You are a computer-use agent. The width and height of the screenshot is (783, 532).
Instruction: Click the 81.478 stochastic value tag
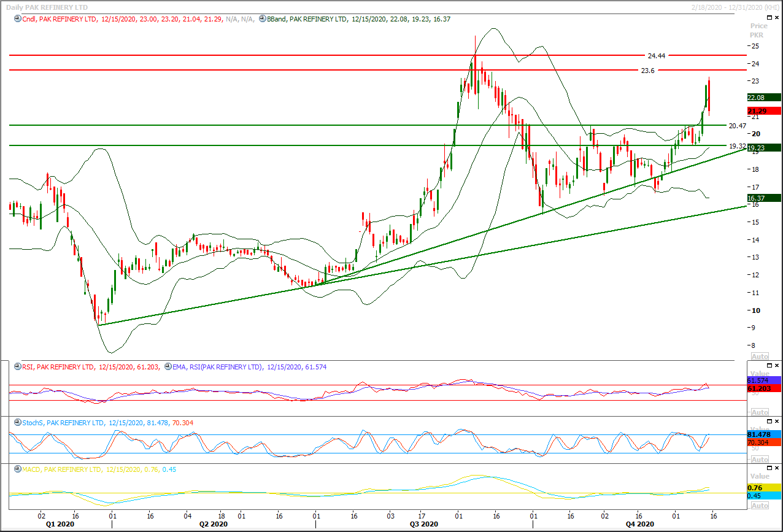[x=763, y=434]
